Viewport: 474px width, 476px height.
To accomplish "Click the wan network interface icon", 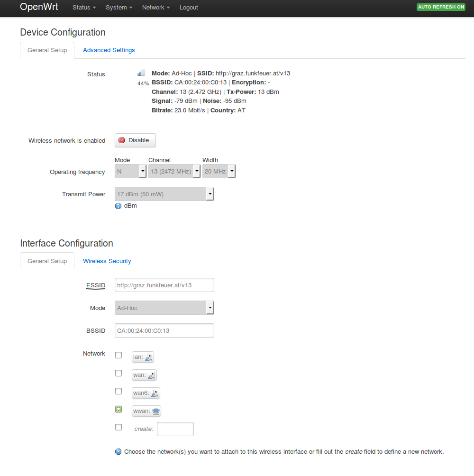I will point(152,375).
